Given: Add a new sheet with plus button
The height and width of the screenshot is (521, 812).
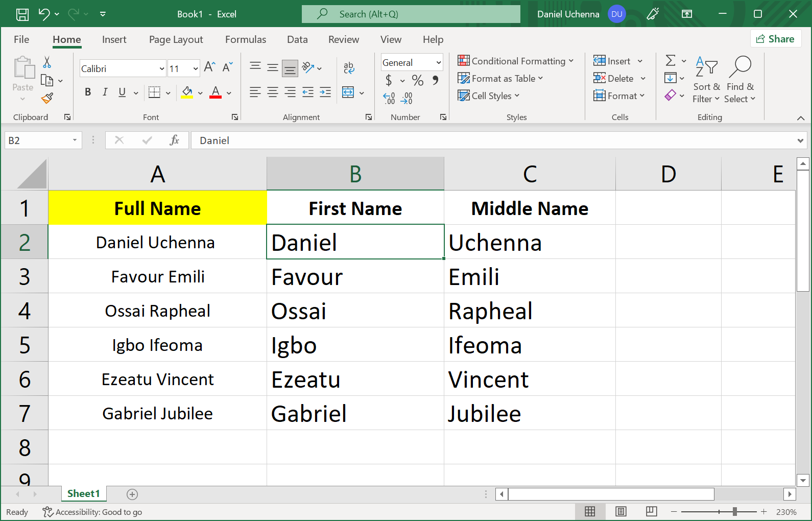Looking at the screenshot, I should pyautogui.click(x=132, y=494).
